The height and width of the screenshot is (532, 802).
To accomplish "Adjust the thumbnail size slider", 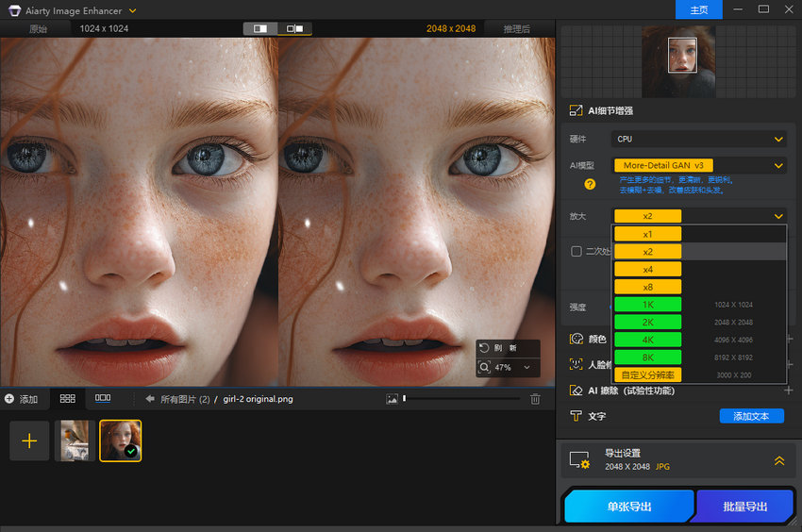I will 461,398.
